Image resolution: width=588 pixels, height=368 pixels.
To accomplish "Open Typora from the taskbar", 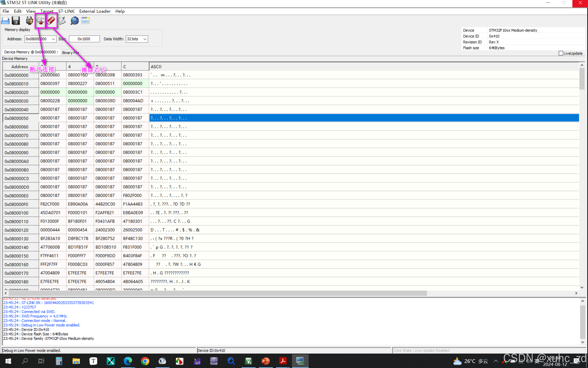I will [x=93, y=361].
